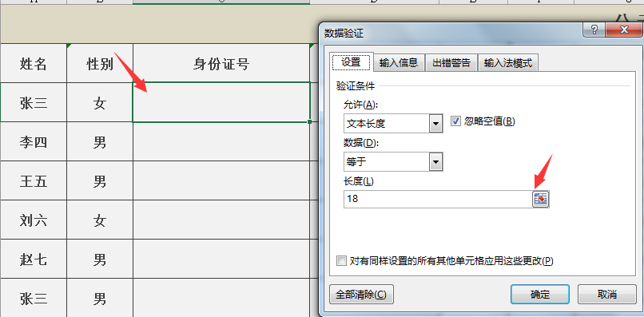Select the 李四 name cell
This screenshot has width=644, height=317.
(x=34, y=141)
